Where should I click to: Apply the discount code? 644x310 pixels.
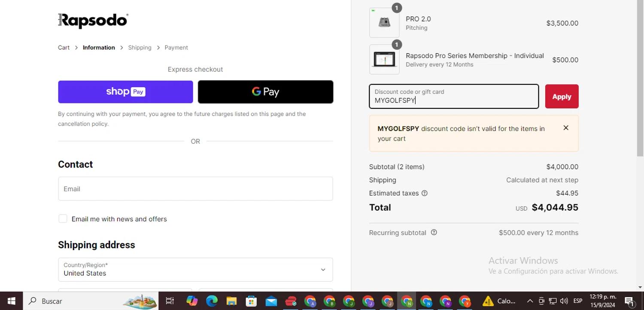(562, 96)
